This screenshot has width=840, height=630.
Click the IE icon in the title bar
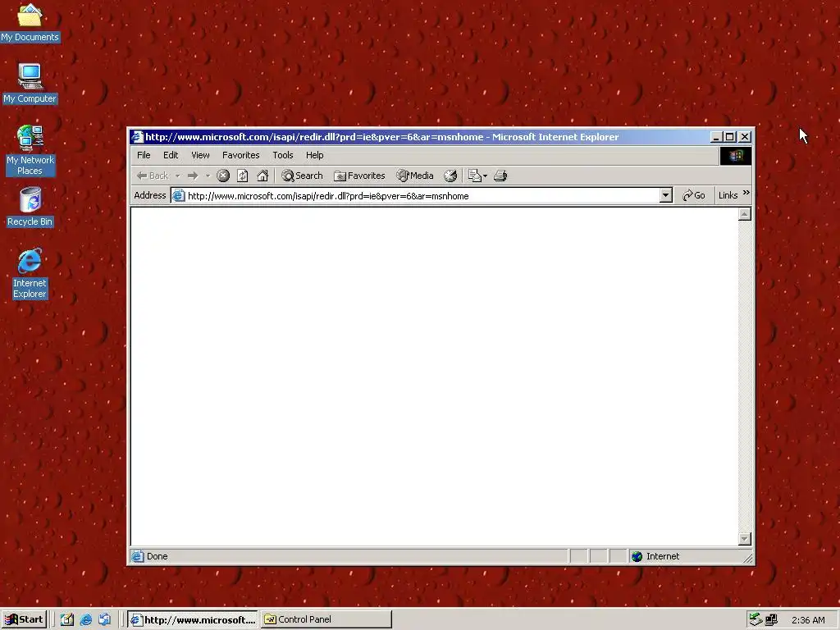pyautogui.click(x=138, y=137)
